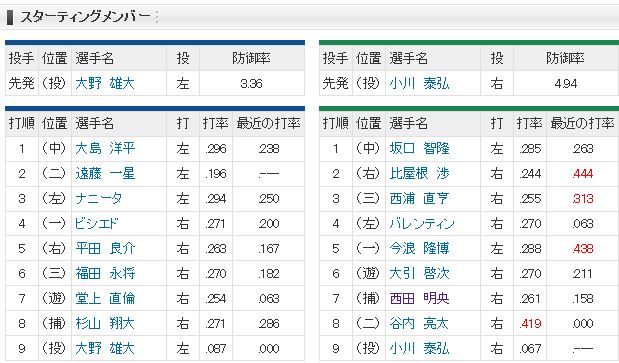Click the スターティングメンバー section heading

click(x=85, y=17)
